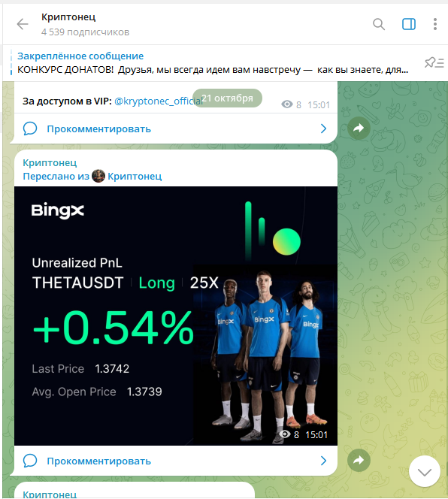Jump to latest messages with down arrow
448x499 pixels.
coord(425,471)
